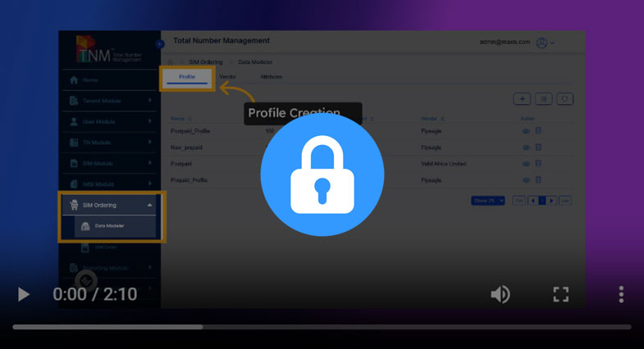Mute the video with the speaker icon
644x349 pixels.
tap(500, 294)
